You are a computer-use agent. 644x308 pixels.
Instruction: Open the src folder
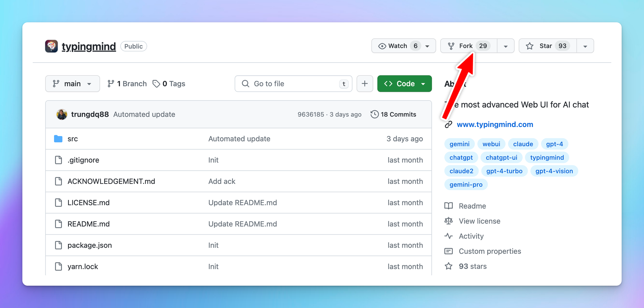click(73, 139)
